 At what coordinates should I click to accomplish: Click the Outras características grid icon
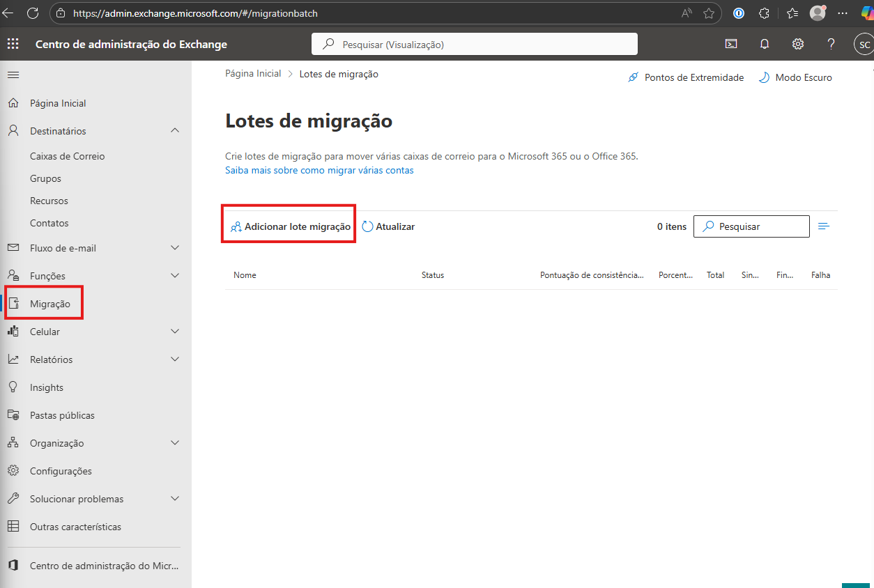13,527
